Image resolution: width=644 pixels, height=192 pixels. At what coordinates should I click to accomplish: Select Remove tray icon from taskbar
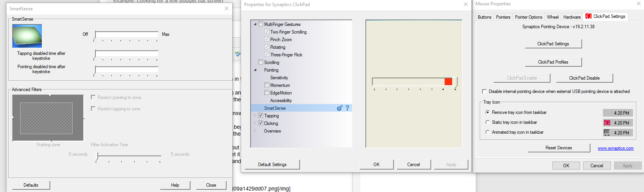tap(487, 112)
